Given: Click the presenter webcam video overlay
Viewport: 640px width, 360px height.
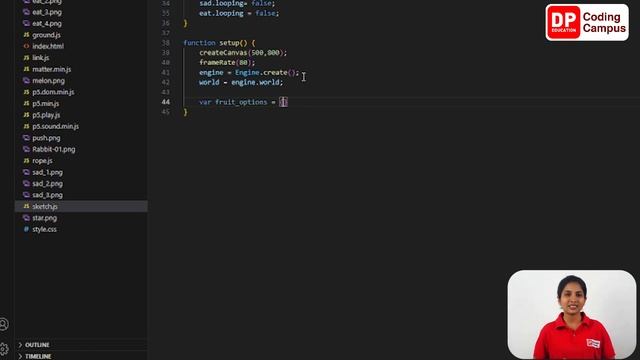Looking at the screenshot, I should (572, 314).
